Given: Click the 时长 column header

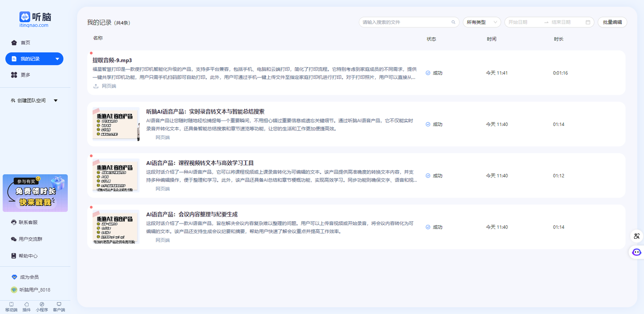Looking at the screenshot, I should point(559,39).
